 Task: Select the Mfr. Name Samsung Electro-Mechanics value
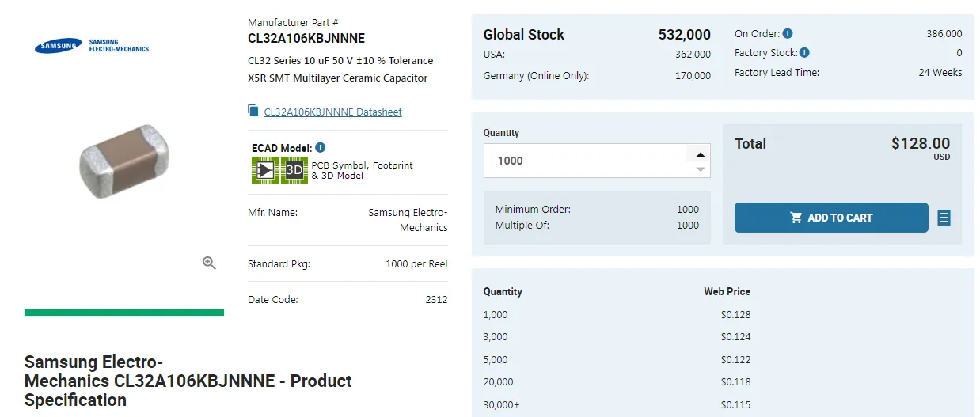[408, 220]
